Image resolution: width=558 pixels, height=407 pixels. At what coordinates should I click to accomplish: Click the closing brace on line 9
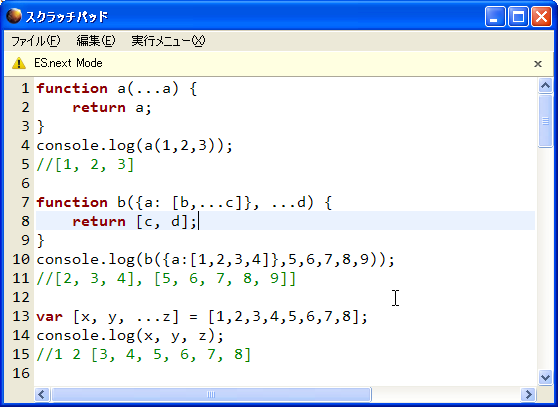point(41,240)
